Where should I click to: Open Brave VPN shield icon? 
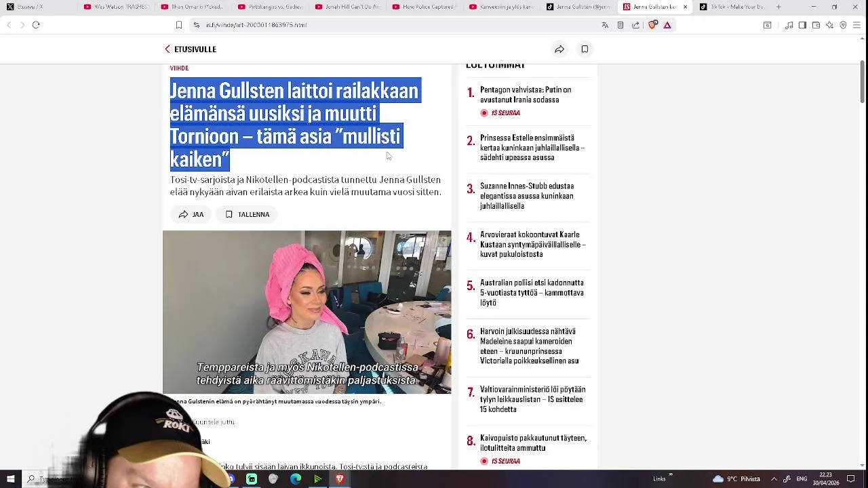843,25
